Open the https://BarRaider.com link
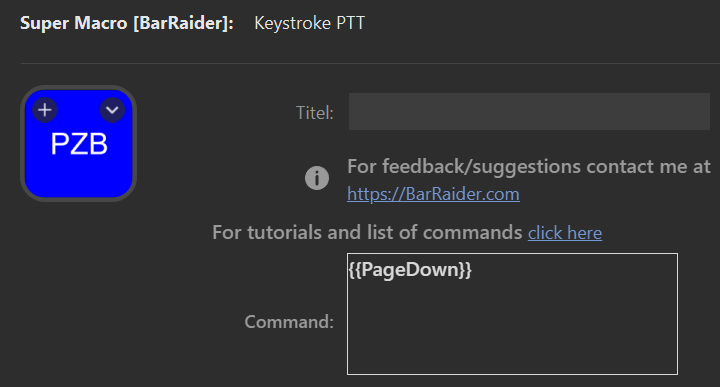Image resolution: width=720 pixels, height=387 pixels. click(433, 194)
